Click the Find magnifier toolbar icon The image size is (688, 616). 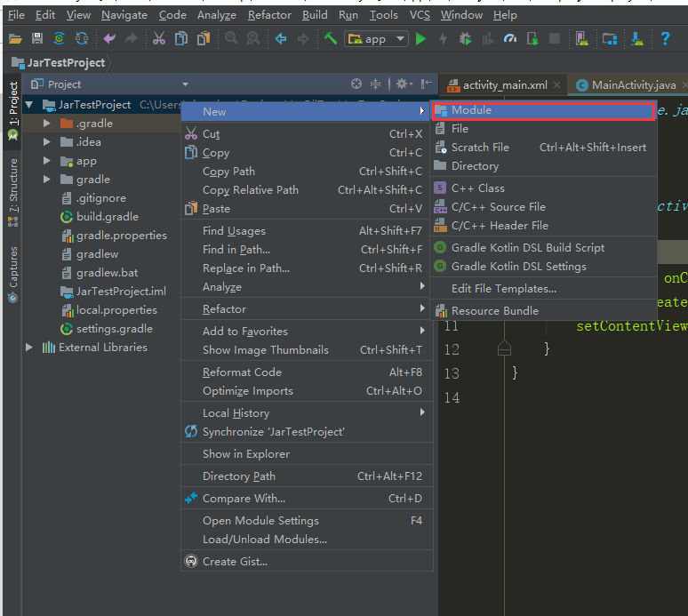231,38
